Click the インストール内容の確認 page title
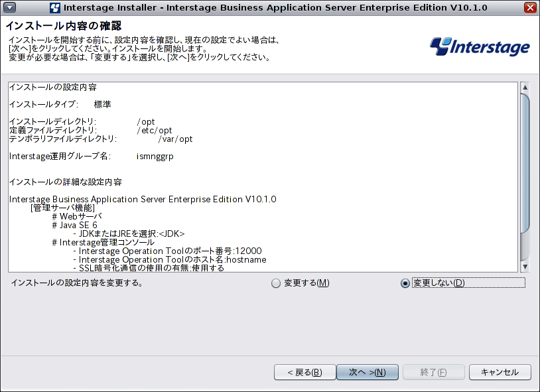 [x=64, y=26]
